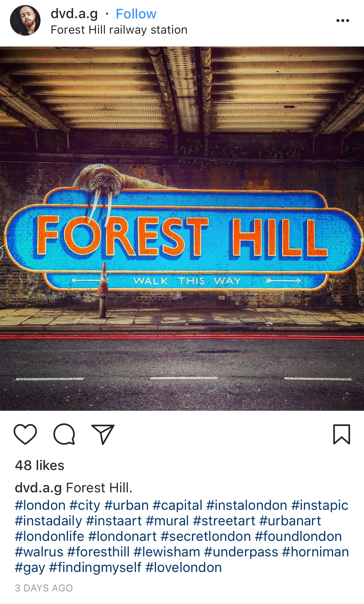
Task: Open dvd.a.g profile picture avatar
Action: click(x=25, y=20)
